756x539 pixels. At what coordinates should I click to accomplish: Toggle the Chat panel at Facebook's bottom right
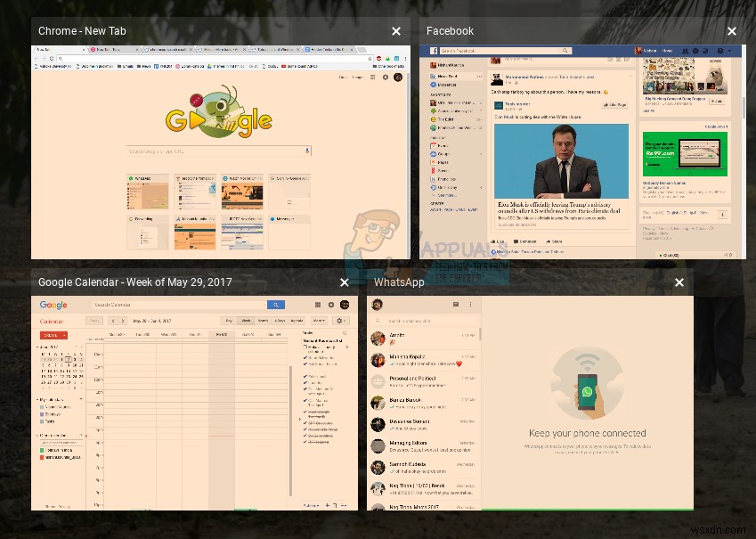click(x=670, y=254)
